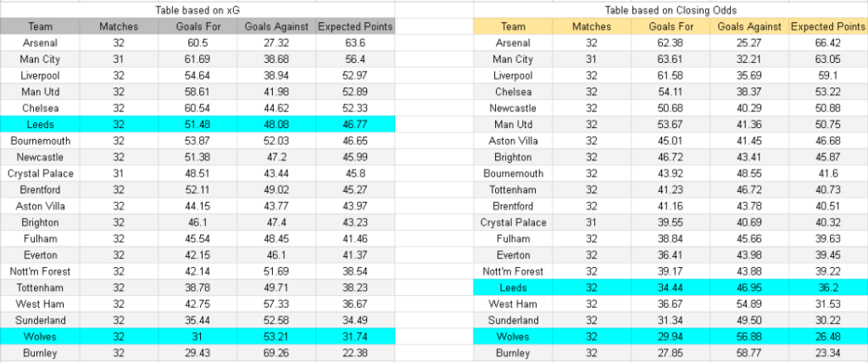Click the Team header in the xG table
The height and width of the screenshot is (363, 868).
(x=40, y=26)
